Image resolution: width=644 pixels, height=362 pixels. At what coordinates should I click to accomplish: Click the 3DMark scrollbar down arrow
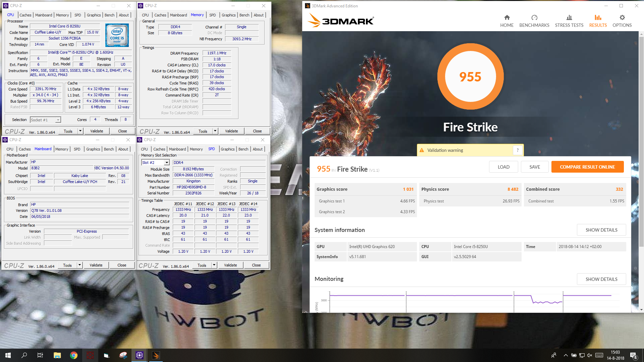(x=641, y=310)
